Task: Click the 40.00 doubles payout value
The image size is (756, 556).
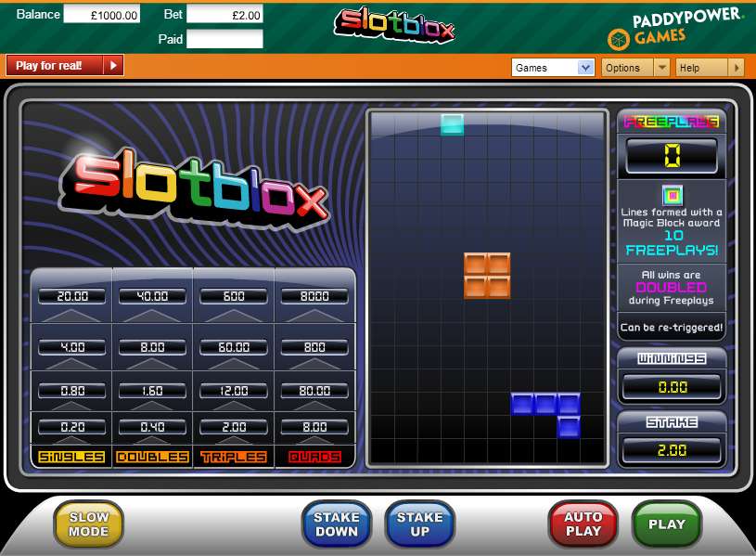Action: point(152,296)
